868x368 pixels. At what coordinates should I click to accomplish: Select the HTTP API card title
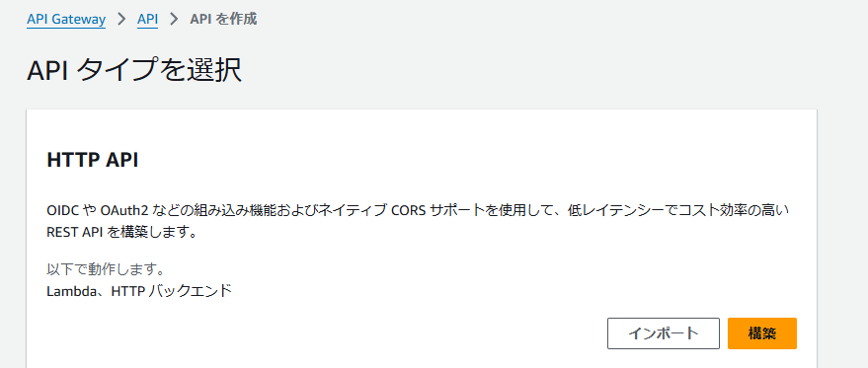(x=93, y=160)
